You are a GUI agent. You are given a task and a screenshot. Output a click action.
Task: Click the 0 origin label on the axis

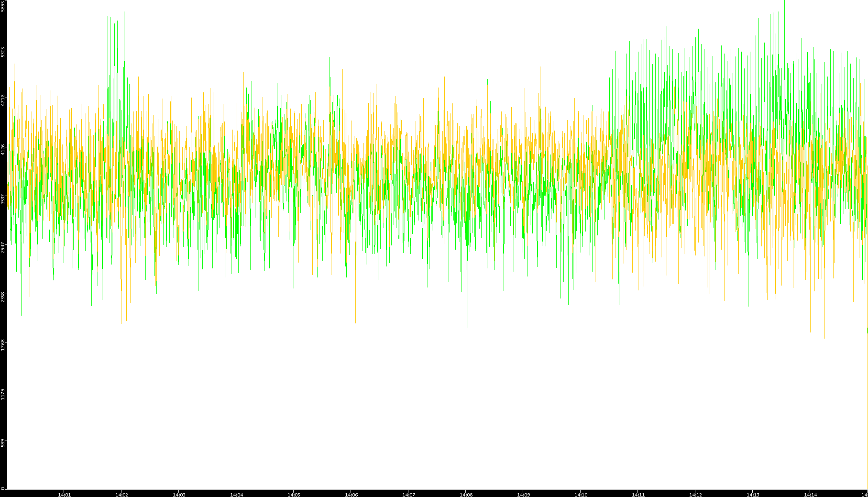pos(3,488)
